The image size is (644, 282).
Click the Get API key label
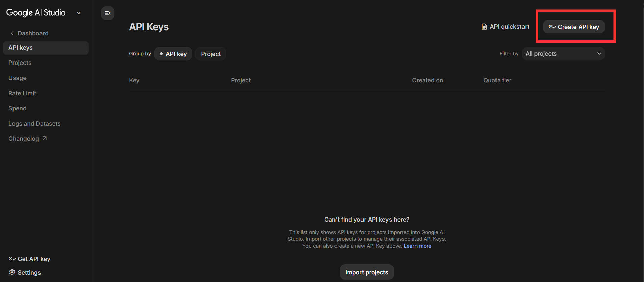[34, 259]
